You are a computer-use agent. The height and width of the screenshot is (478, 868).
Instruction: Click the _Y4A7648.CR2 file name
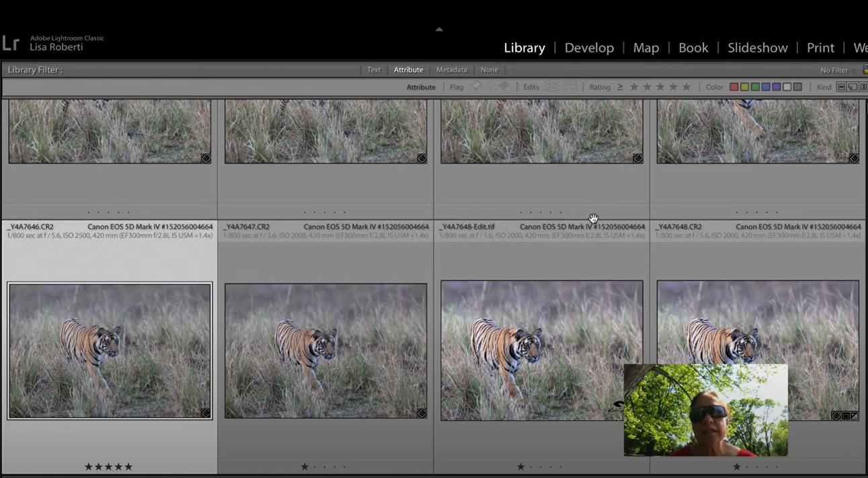[678, 227]
